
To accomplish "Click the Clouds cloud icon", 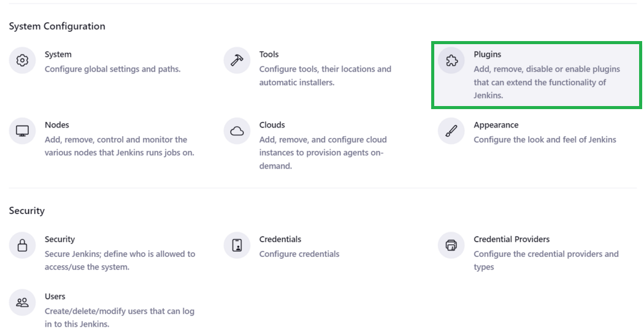I will 237,131.
